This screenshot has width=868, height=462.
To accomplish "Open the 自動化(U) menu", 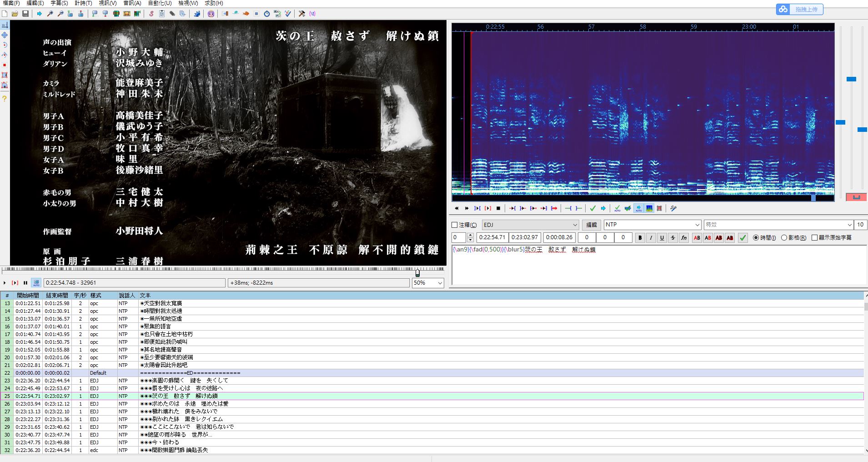I will [160, 3].
